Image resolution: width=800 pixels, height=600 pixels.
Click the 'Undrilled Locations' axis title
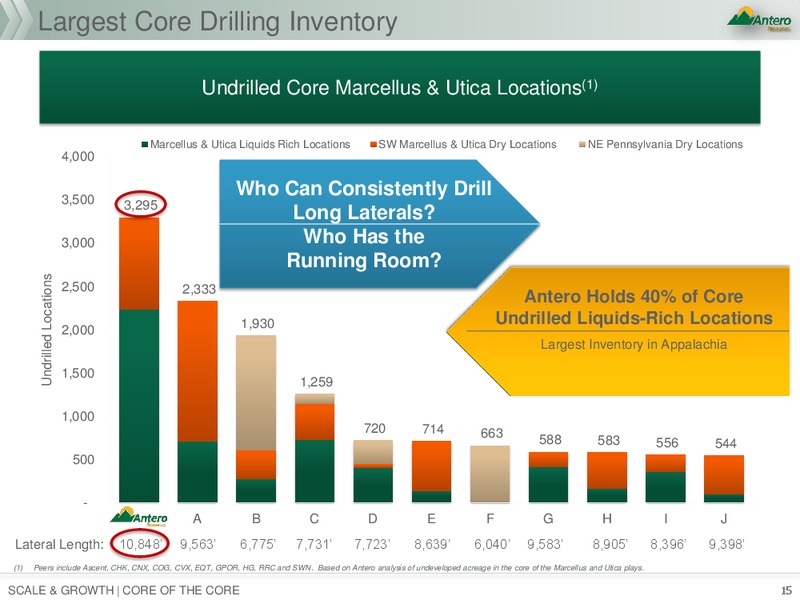(46, 330)
